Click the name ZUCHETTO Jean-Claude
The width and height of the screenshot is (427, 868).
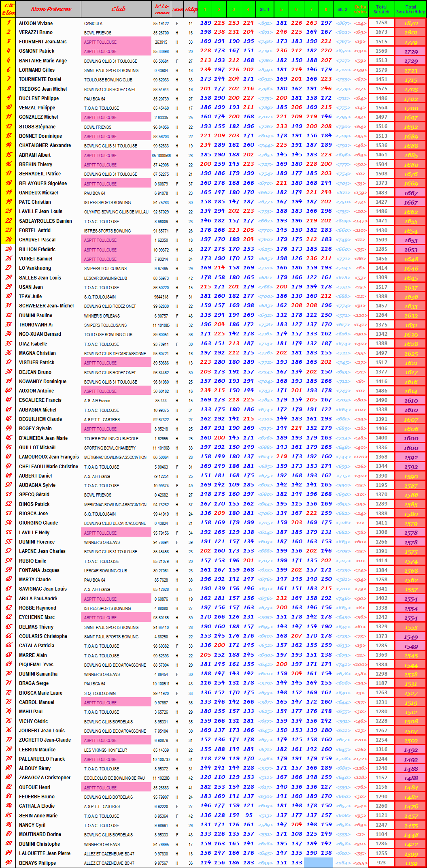pyautogui.click(x=45, y=740)
